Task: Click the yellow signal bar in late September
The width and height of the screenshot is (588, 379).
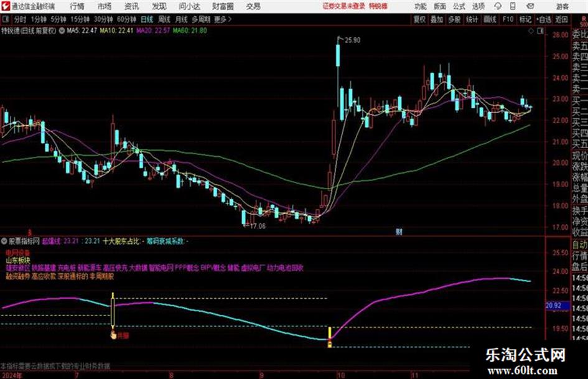Action: click(330, 337)
